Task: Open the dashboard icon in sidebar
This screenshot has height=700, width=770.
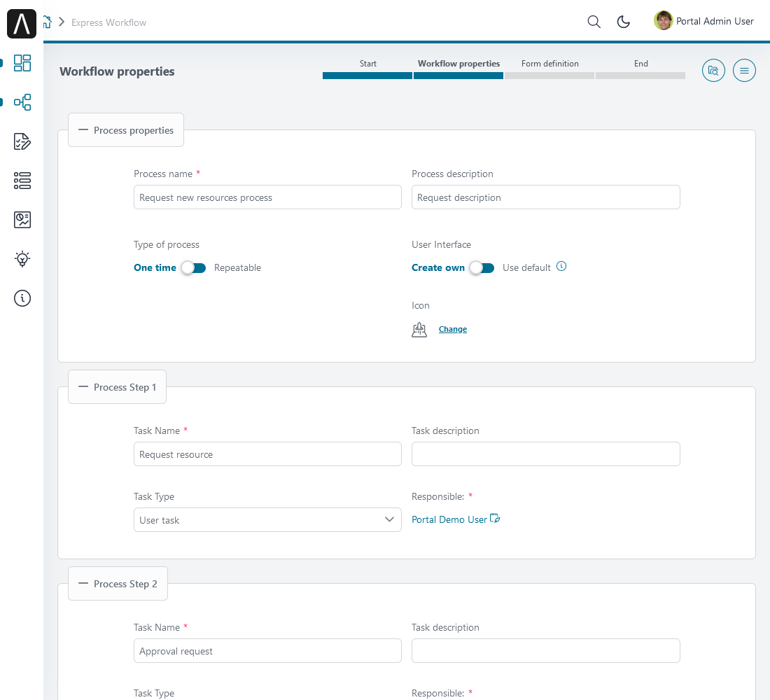Action: pos(22,63)
